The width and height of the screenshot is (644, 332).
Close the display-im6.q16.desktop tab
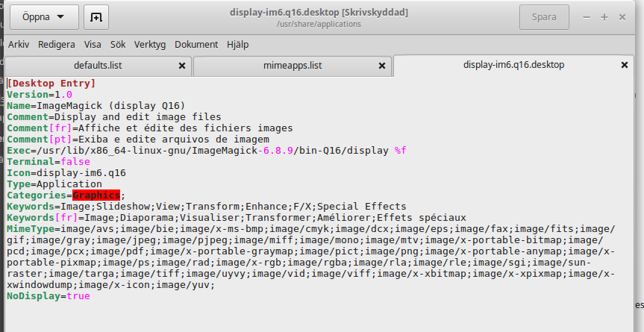pos(625,65)
